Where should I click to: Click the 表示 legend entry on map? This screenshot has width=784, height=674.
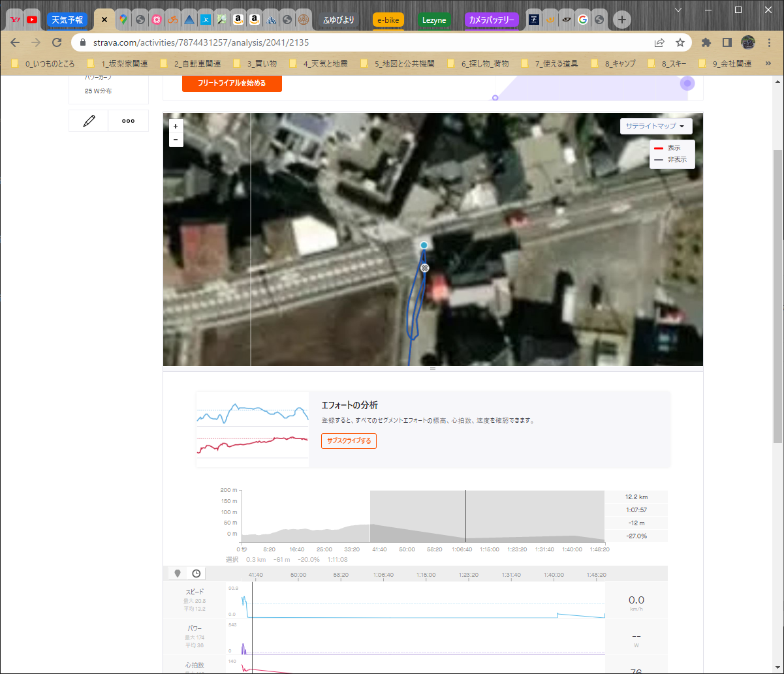(674, 148)
